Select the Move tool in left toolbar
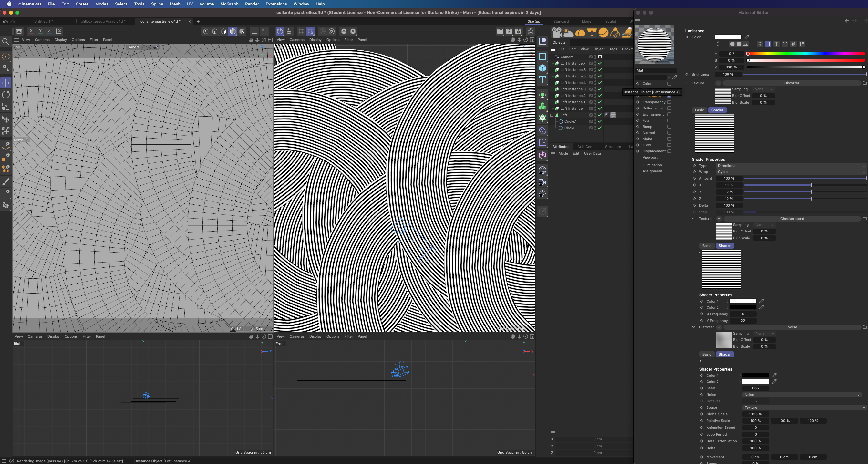 pos(6,83)
